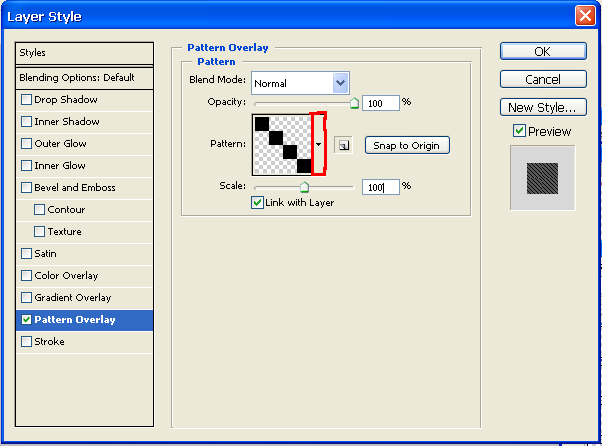Confirm with the OK button

click(x=543, y=51)
